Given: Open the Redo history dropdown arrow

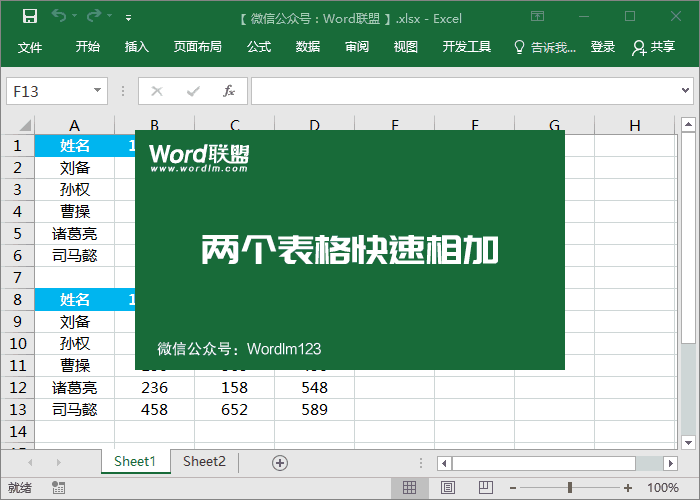Looking at the screenshot, I should 109,16.
